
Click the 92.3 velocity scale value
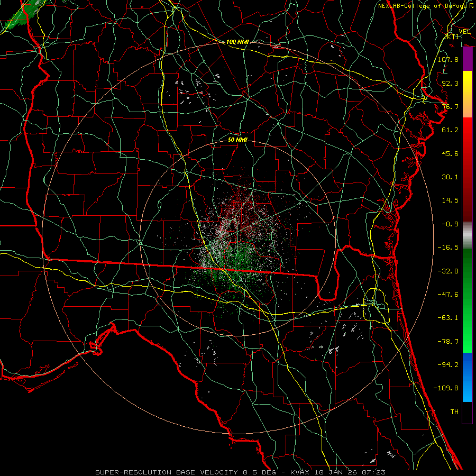click(450, 83)
